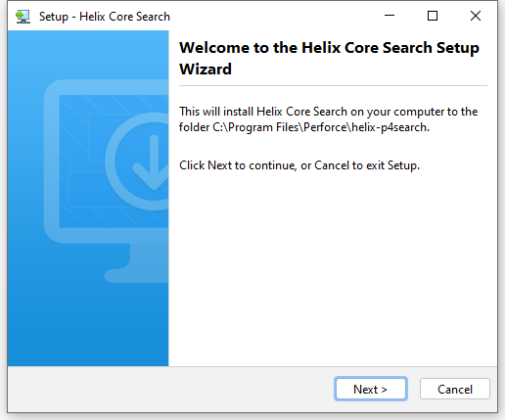Click the 'Welcome to the Helix Core Search Setup' heading
Screen dimensions: 505x420
[330, 48]
